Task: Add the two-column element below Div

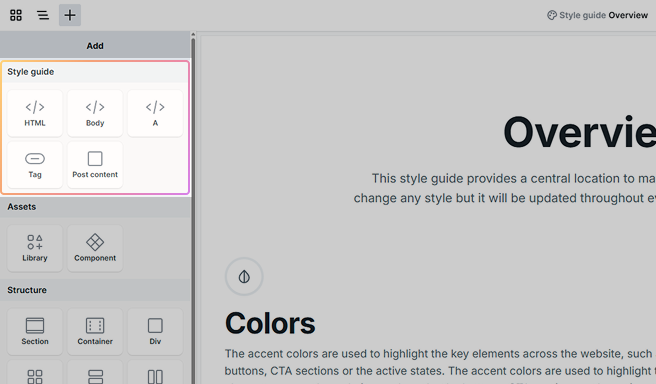Action: [155, 373]
